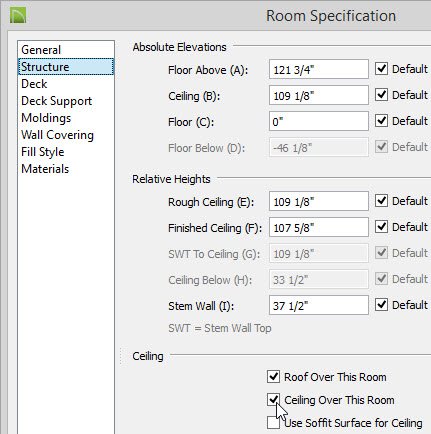Click the Chief Architect app icon in title bar
Image resolution: width=431 pixels, height=434 pixels.
point(18,16)
